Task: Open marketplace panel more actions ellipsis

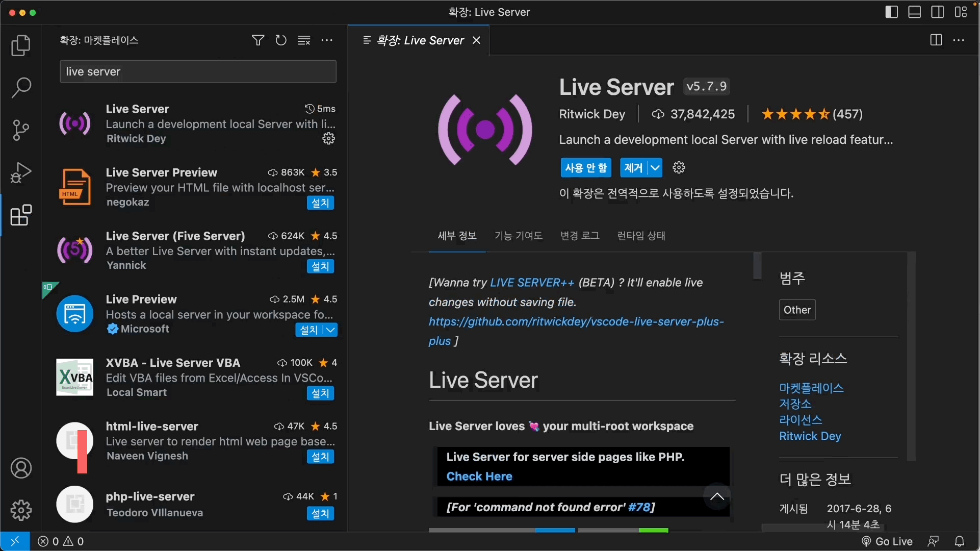Action: coord(327,40)
